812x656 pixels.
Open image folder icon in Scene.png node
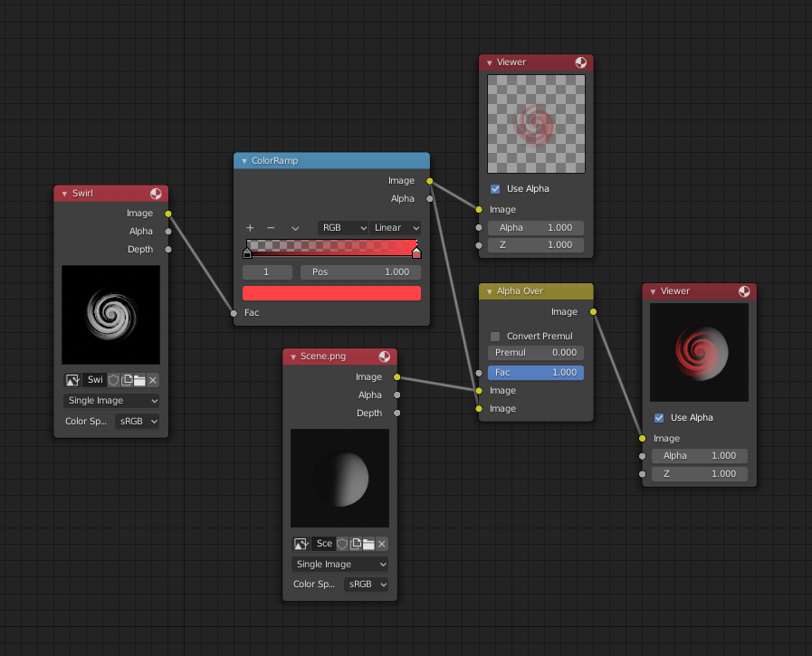coord(368,544)
